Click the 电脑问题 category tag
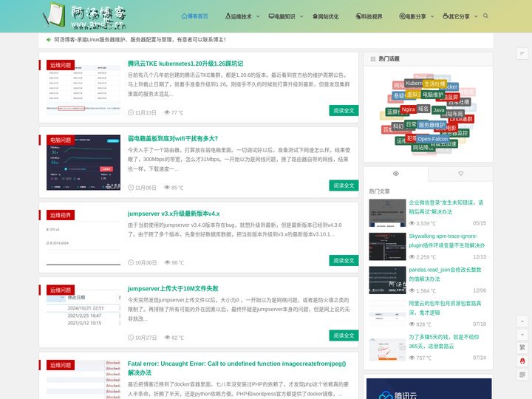This screenshot has width=532, height=399. 61,140
